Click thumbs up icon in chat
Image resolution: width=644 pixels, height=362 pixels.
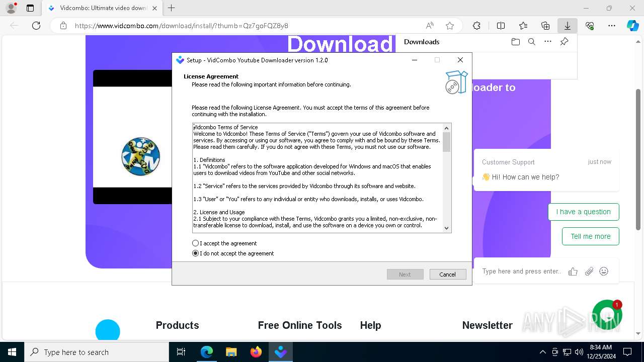pos(573,271)
